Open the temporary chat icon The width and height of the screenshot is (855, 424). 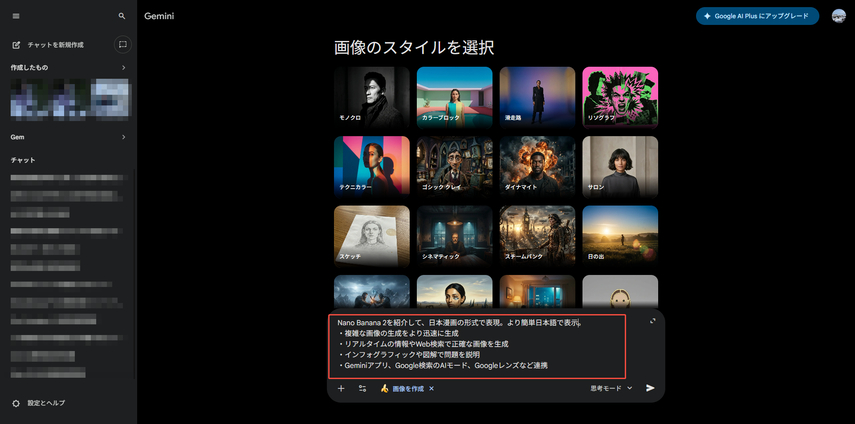coord(122,44)
